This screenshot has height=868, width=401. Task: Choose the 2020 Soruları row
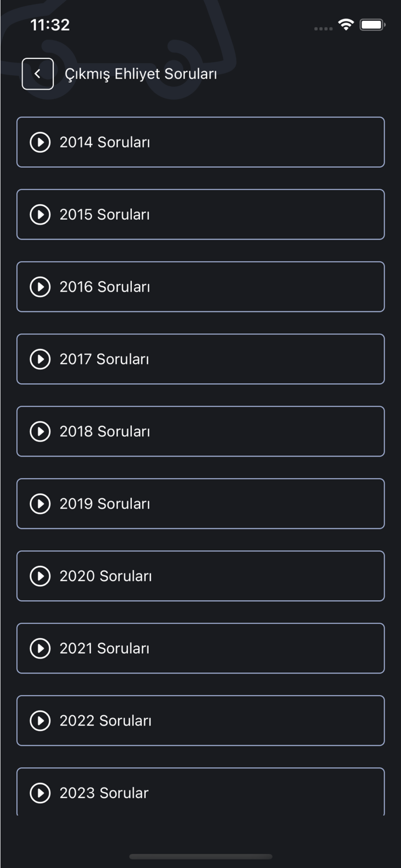[x=200, y=576]
